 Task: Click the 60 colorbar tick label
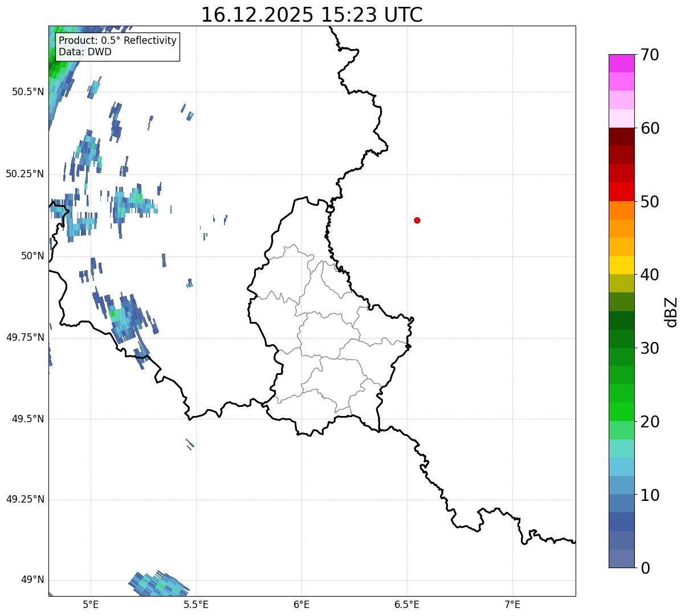coord(650,128)
